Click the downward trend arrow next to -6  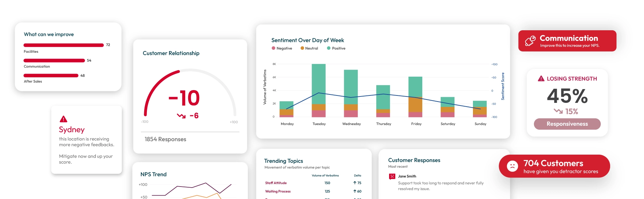(181, 116)
